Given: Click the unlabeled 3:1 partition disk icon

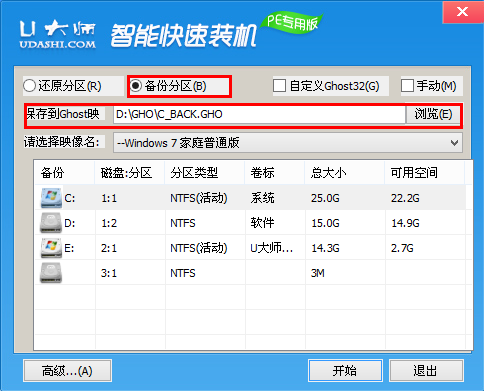Looking at the screenshot, I should [51, 273].
